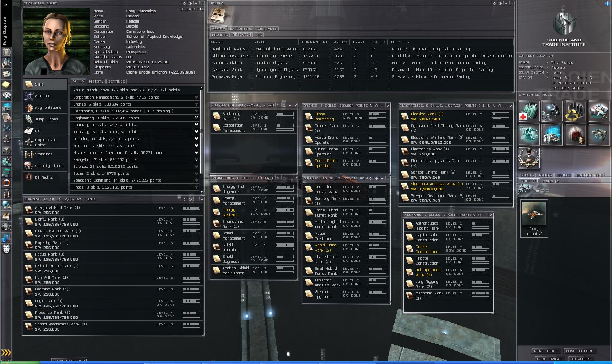Toggle the pin on the Electronics skills window
The height and width of the screenshot is (364, 612).
[499, 105]
